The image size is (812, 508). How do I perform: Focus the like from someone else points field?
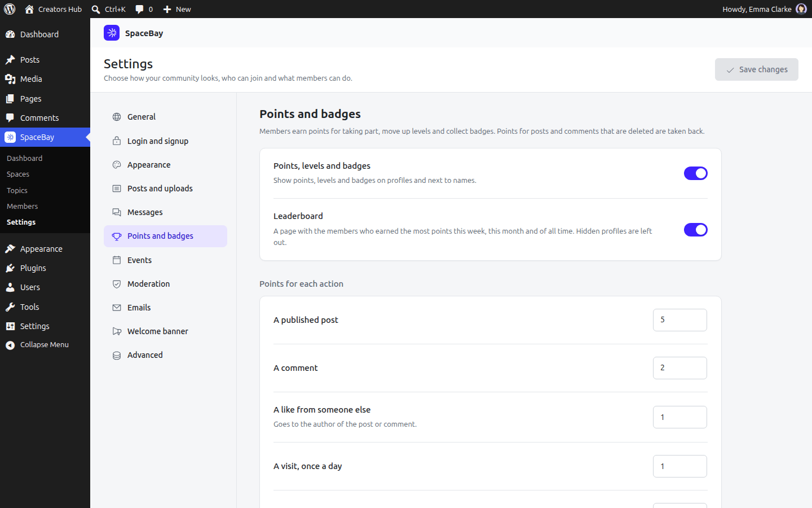(679, 417)
